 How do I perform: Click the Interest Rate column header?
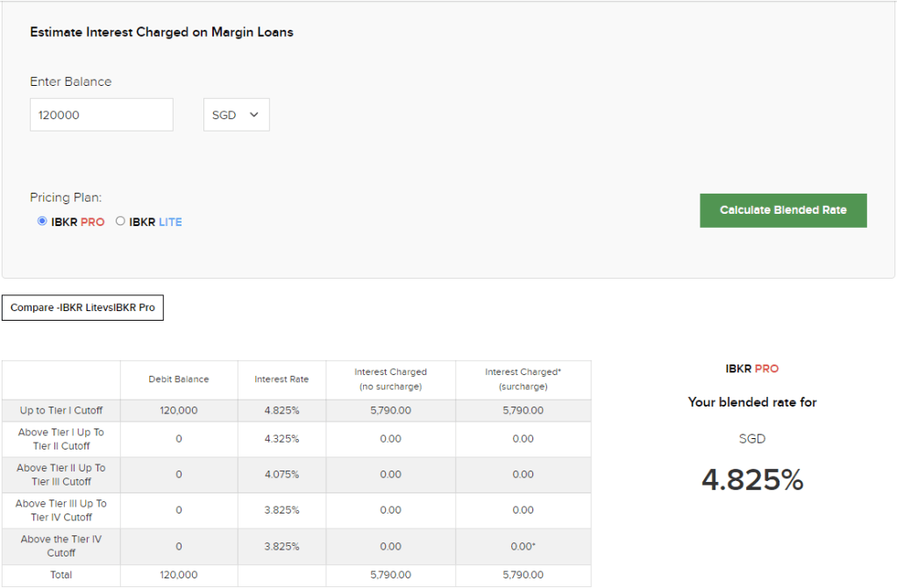click(x=281, y=379)
